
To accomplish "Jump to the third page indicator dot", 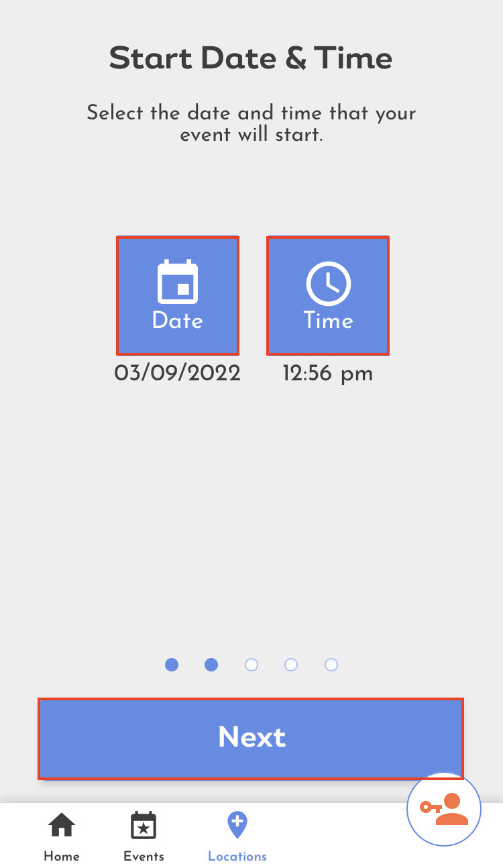I will click(x=251, y=665).
